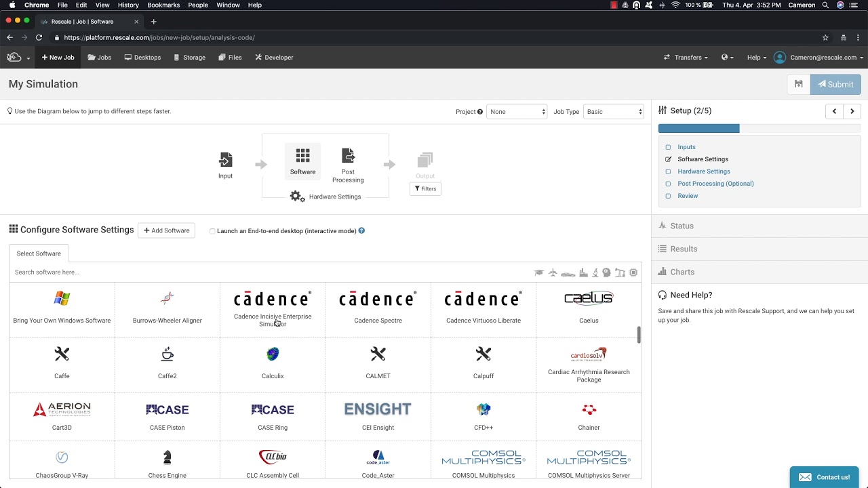
Task: Open the output Filters button
Action: 425,188
